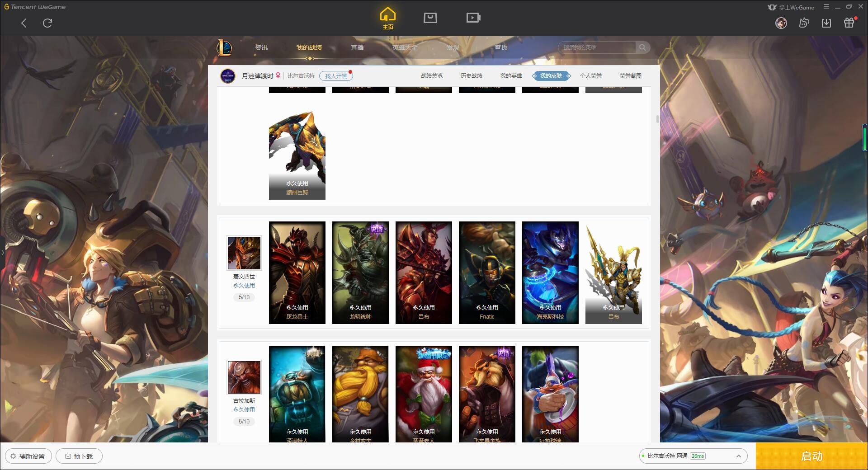Switch to 战绩总览 sub-tab
This screenshot has width=868, height=470.
pyautogui.click(x=432, y=76)
